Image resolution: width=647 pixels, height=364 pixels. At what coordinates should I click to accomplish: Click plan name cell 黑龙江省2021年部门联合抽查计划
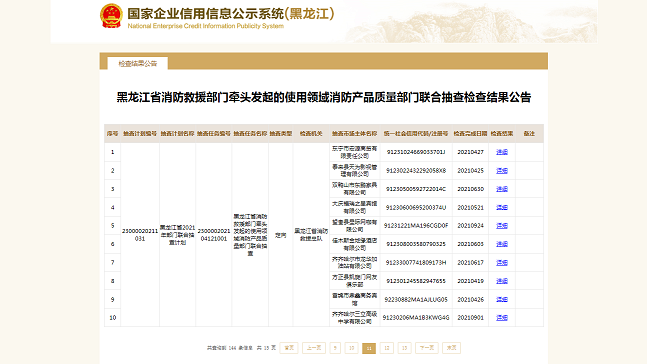pos(177,235)
